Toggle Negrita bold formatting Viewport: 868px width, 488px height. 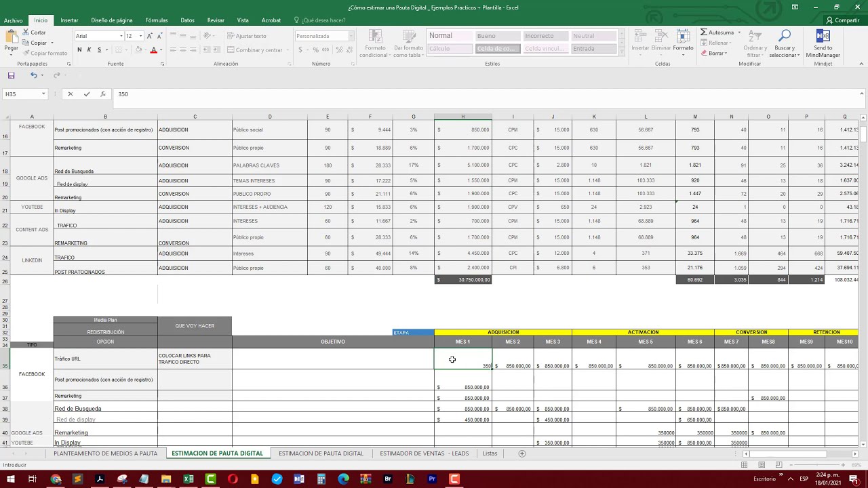[x=79, y=49]
